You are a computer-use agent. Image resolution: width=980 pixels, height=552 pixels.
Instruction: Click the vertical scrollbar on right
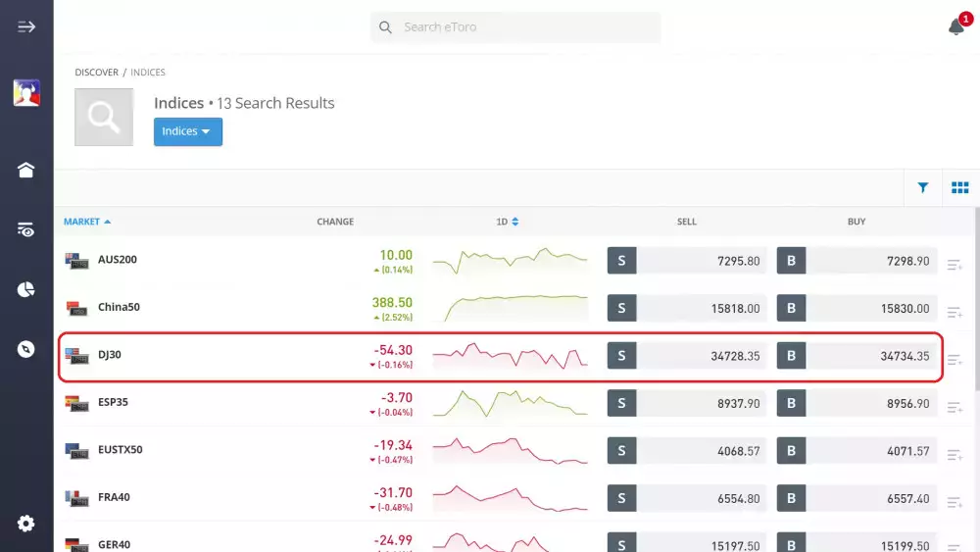tap(976, 300)
